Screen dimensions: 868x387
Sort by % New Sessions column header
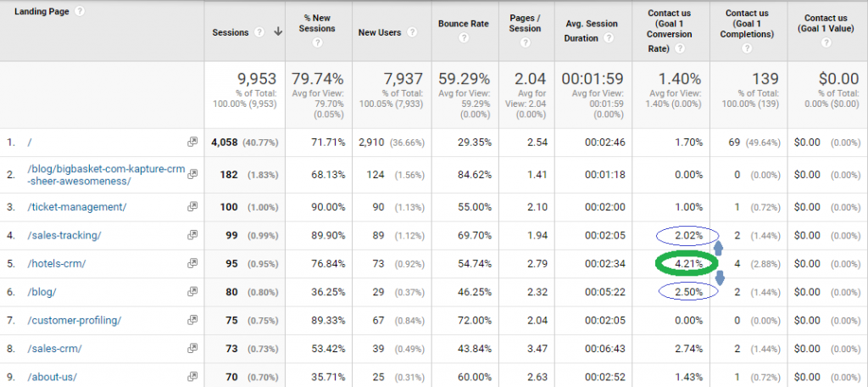point(319,22)
